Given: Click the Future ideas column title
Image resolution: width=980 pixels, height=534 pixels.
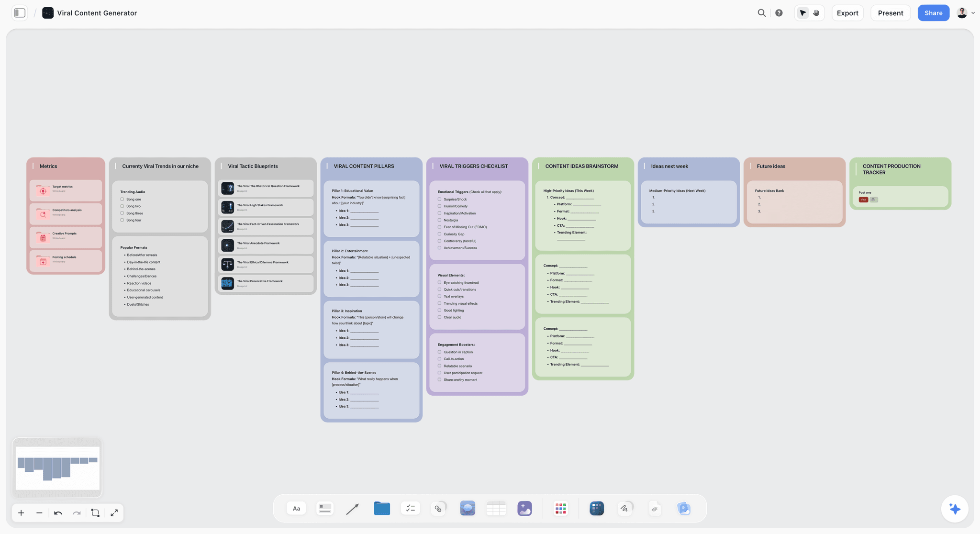Looking at the screenshot, I should (x=771, y=166).
